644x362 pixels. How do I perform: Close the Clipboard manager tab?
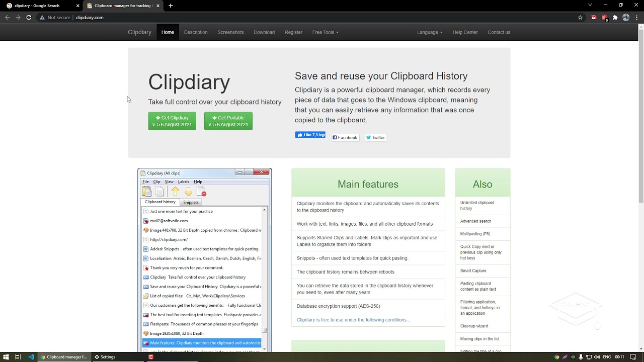(157, 6)
